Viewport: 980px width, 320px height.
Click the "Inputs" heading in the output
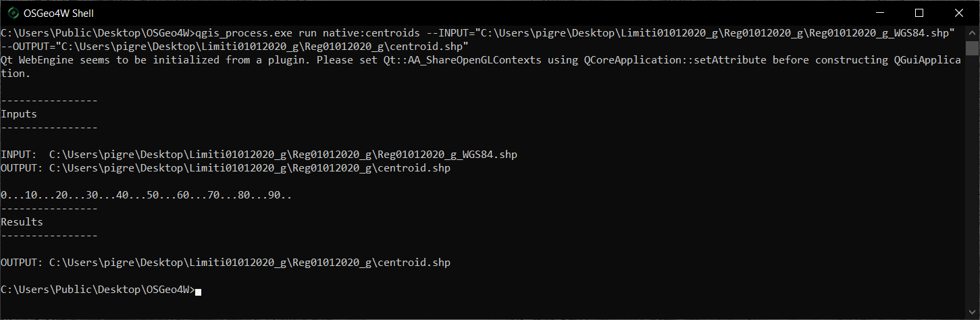(19, 114)
